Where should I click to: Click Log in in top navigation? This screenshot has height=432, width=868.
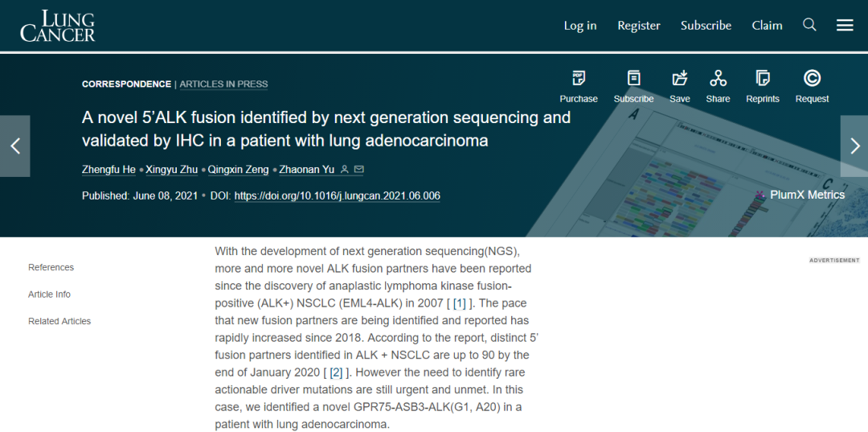point(580,26)
